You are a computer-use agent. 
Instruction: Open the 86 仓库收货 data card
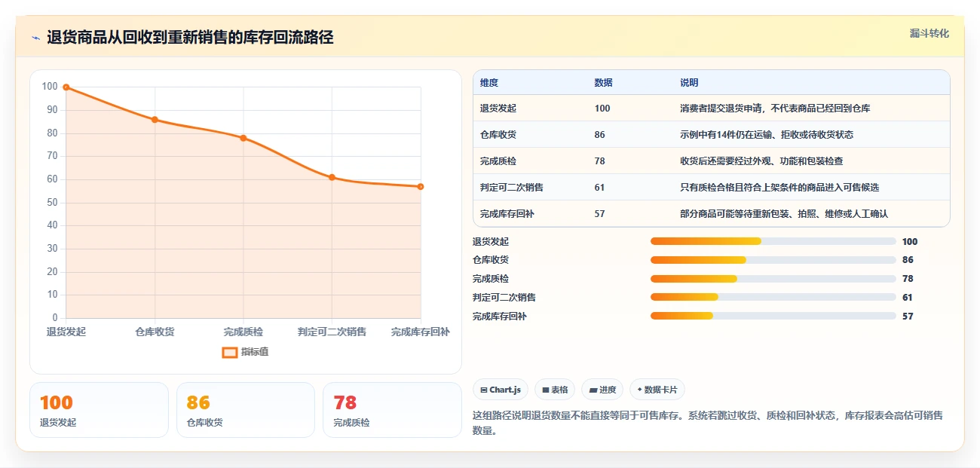tap(245, 410)
